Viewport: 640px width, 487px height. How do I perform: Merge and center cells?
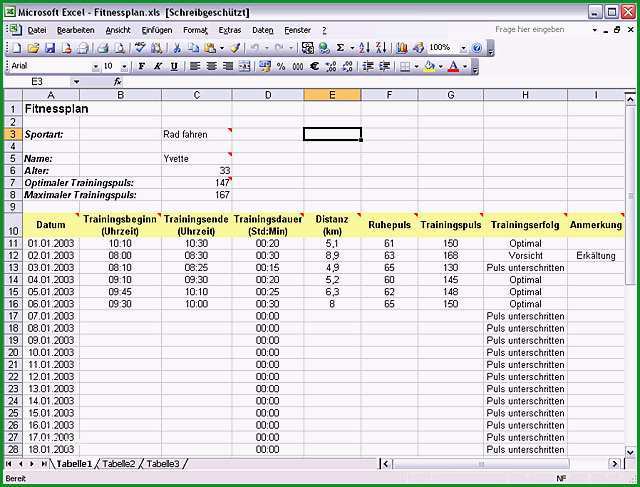[244, 66]
